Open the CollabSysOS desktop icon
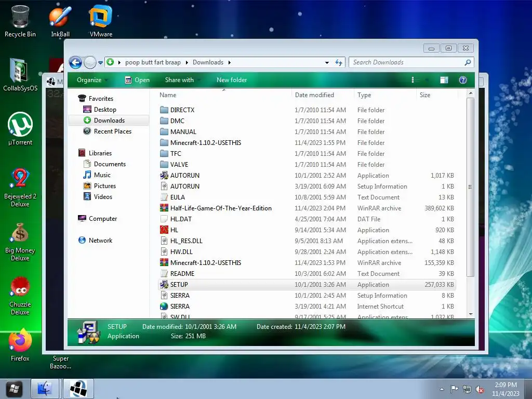Viewport: 532px width, 399px height. tap(20, 75)
